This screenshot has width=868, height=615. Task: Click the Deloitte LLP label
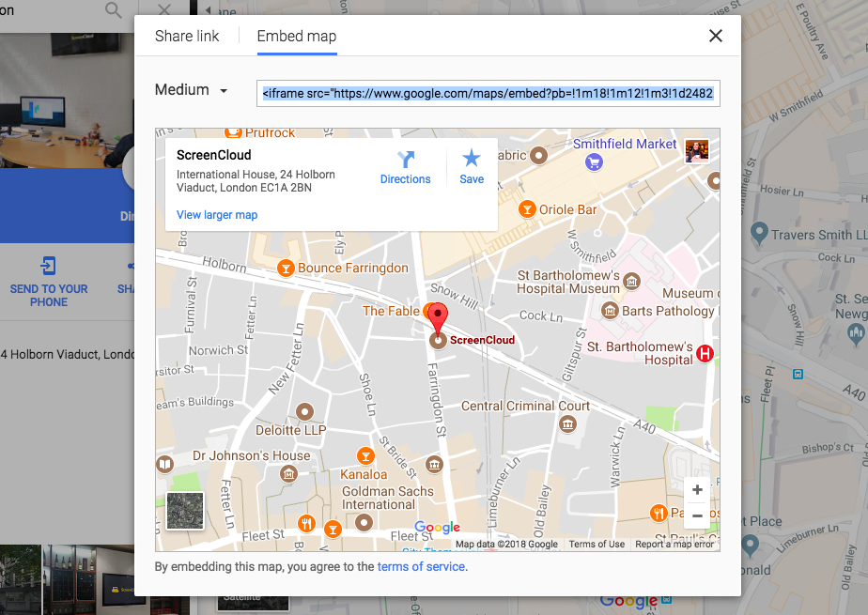click(290, 430)
